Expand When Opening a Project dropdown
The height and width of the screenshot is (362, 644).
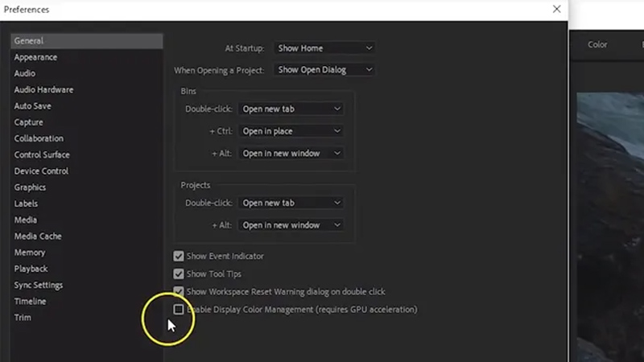point(324,70)
